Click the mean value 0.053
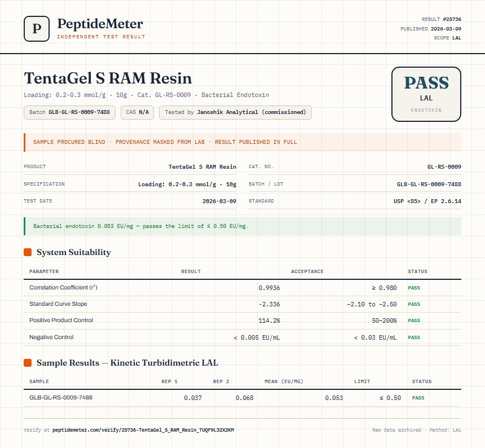Viewport: 485px width, 448px height. click(x=334, y=398)
